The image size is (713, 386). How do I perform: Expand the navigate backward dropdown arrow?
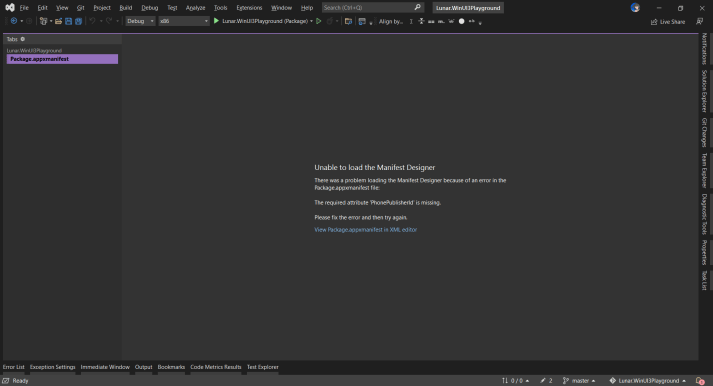pos(21,21)
